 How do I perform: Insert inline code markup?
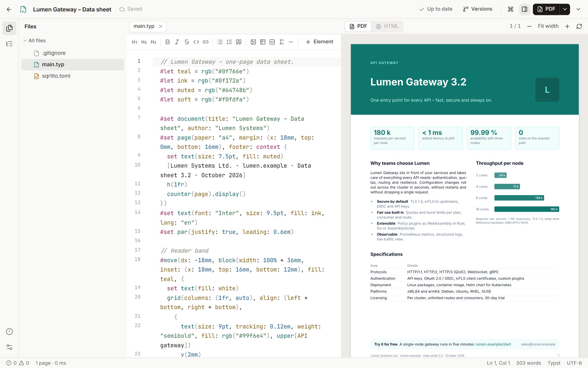[196, 42]
